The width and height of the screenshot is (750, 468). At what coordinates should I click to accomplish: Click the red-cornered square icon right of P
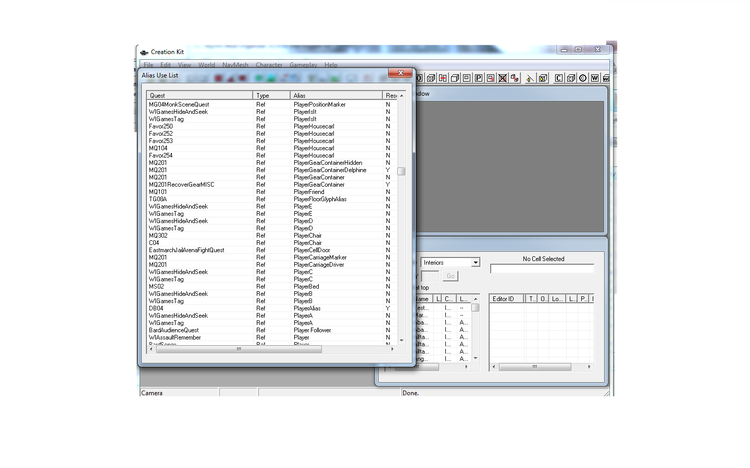pyautogui.click(x=490, y=78)
